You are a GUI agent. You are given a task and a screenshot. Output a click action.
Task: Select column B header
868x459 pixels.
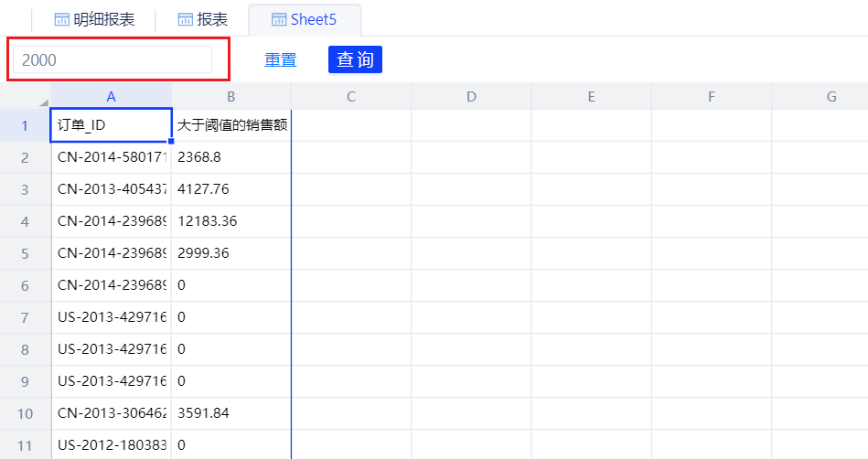coord(230,96)
